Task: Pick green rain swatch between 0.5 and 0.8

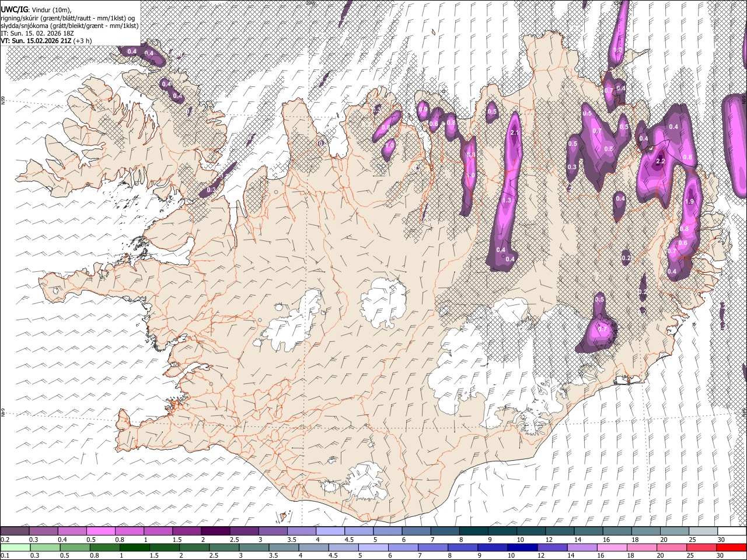Action: coord(75,547)
